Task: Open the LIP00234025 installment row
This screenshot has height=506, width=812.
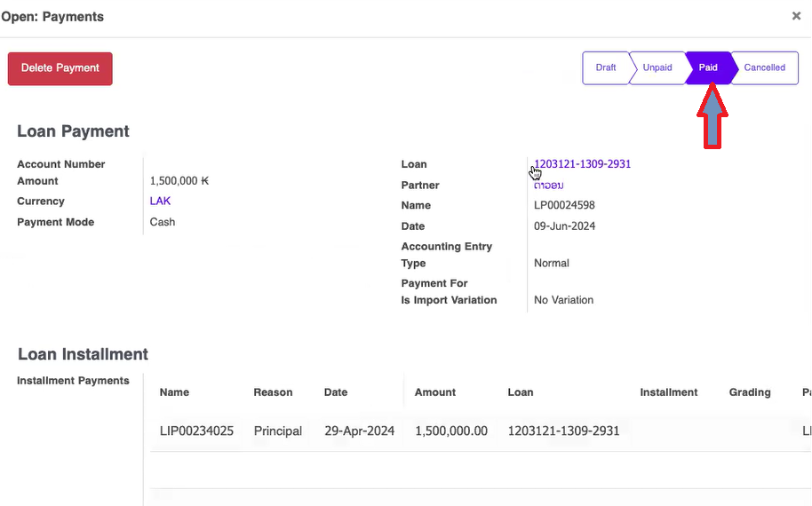Action: [196, 431]
